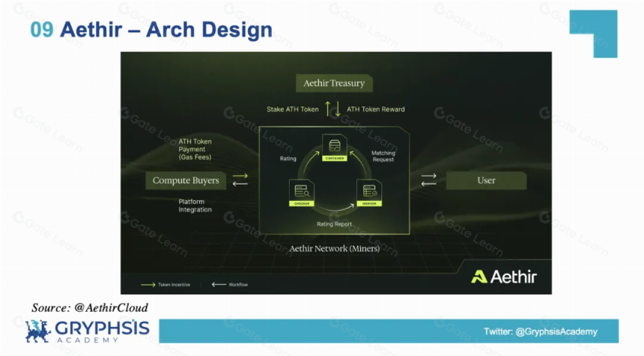Viewport: 644px width, 356px height.
Task: Click the GRYPHSIS ACADEMY wordmark
Action: click(x=103, y=331)
